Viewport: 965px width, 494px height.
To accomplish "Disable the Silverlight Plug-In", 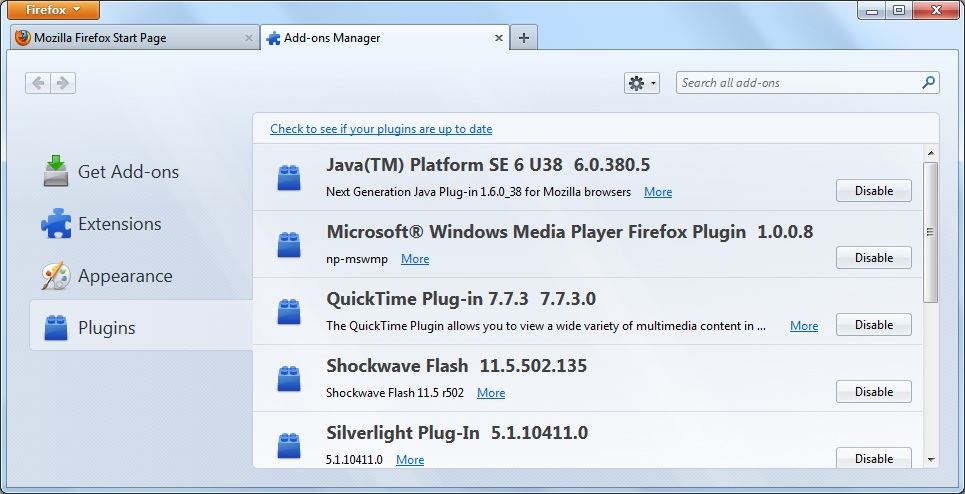I will 873,458.
